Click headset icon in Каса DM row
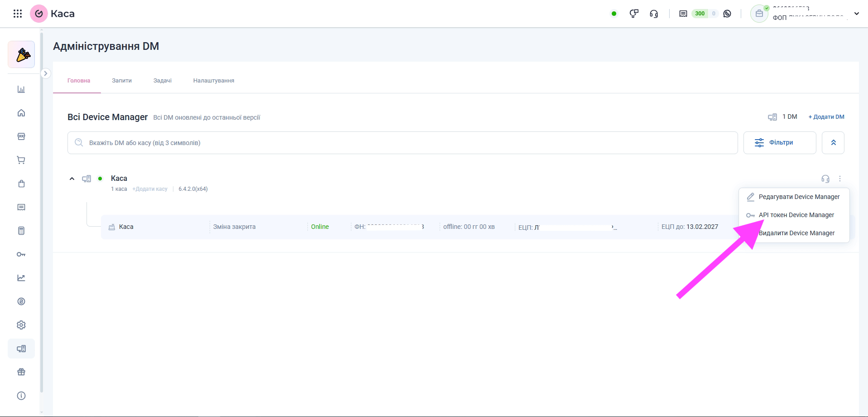Screen dimensions: 868x417 825,179
